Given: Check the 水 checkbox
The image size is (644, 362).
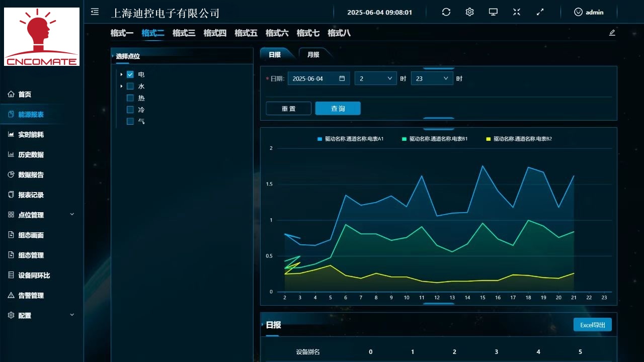Looking at the screenshot, I should coord(130,86).
